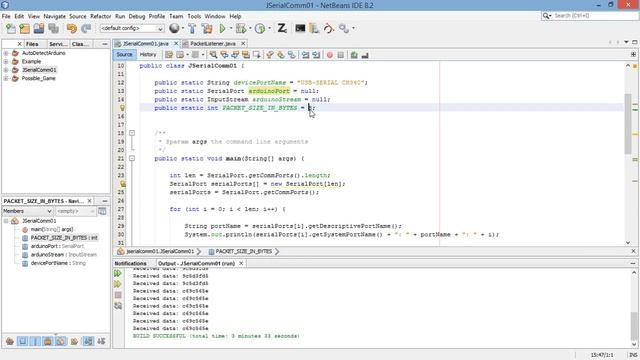Toggle Show Non-Public Members filter in Navigator

[48, 341]
